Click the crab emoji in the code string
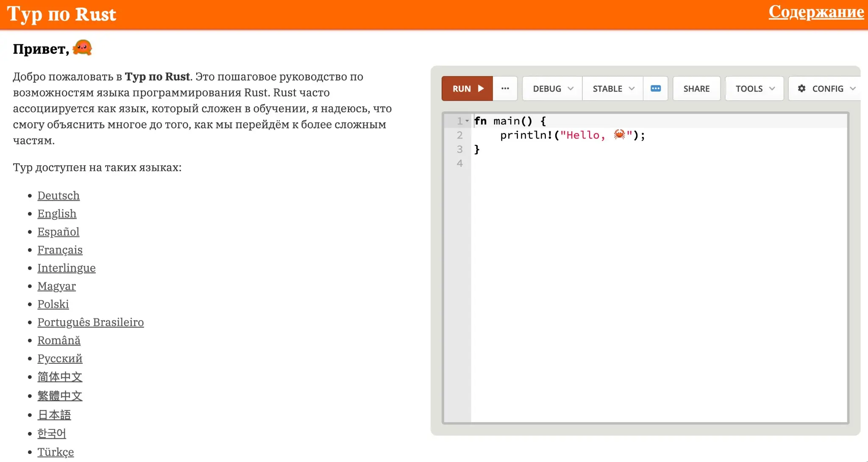The image size is (868, 462). tap(619, 135)
